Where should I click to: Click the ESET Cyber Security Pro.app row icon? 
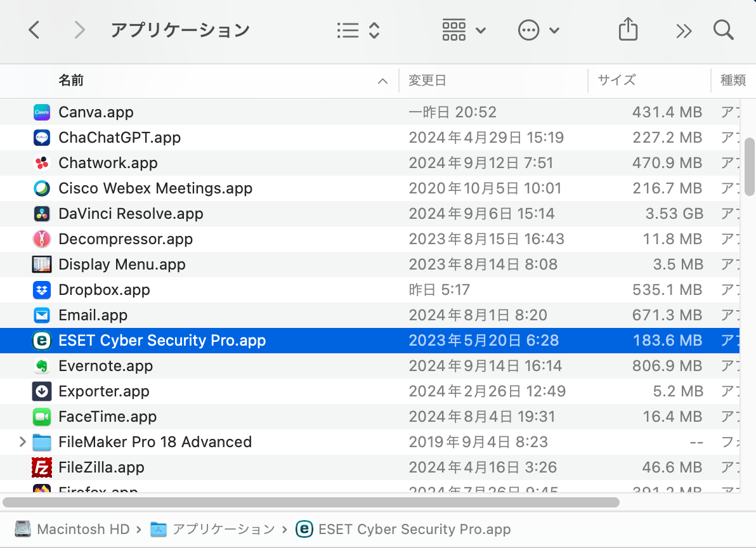click(x=42, y=341)
